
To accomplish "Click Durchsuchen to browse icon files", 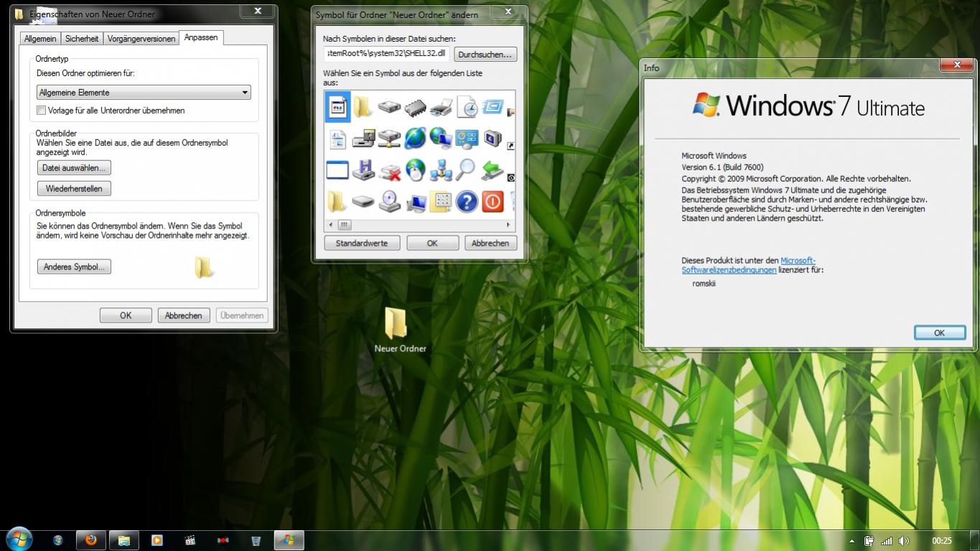I will [486, 55].
